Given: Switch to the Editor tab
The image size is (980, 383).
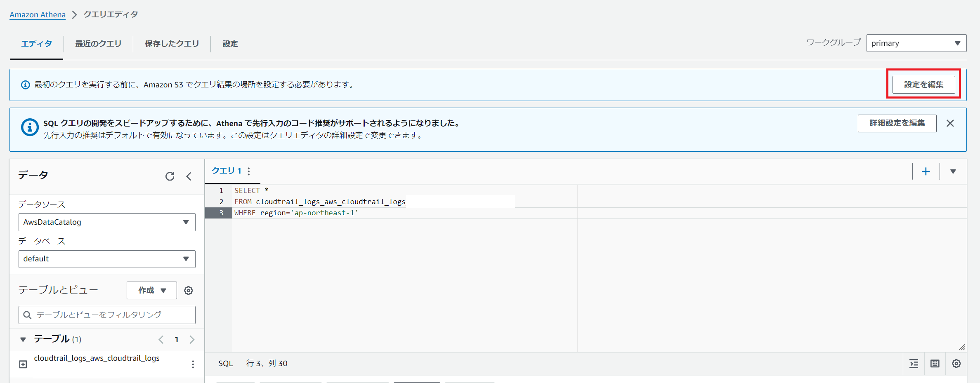Looking at the screenshot, I should tap(37, 44).
